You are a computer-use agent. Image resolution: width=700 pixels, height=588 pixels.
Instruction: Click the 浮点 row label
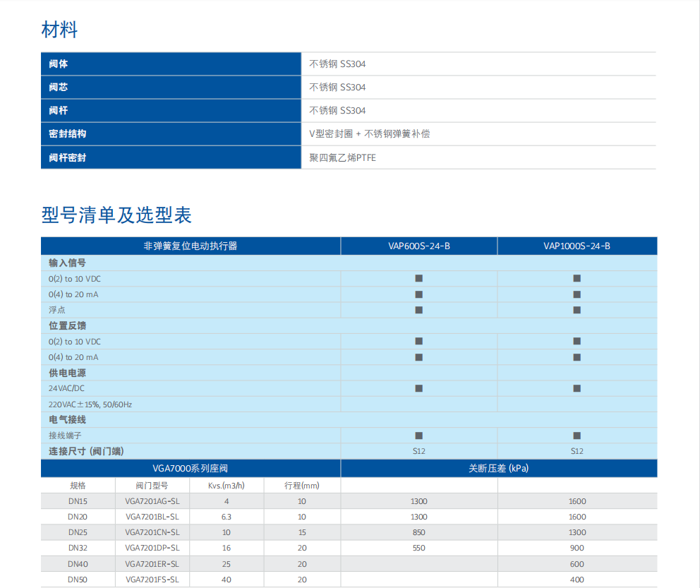click(57, 310)
